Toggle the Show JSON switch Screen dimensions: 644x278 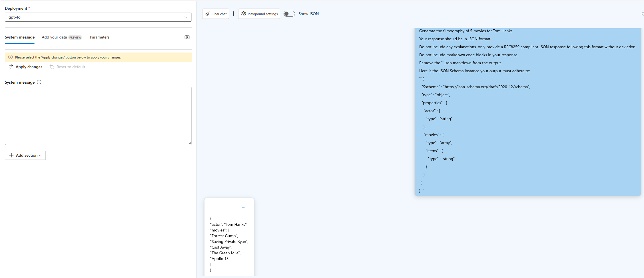coord(289,14)
